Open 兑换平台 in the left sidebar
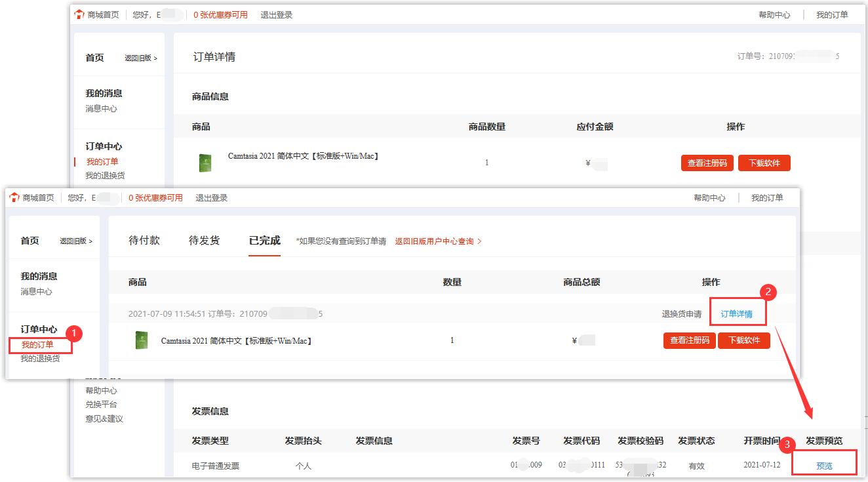Viewport: 868px width, 482px height. 101,405
